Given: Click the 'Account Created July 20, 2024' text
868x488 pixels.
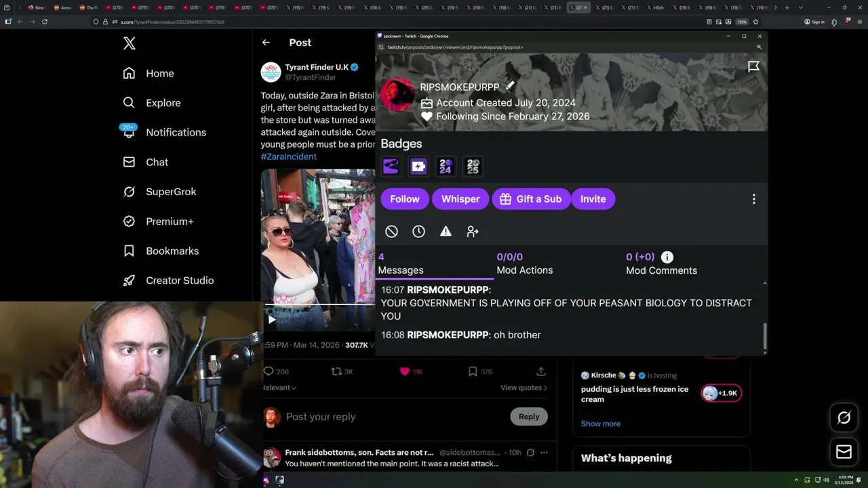Looking at the screenshot, I should tap(505, 103).
